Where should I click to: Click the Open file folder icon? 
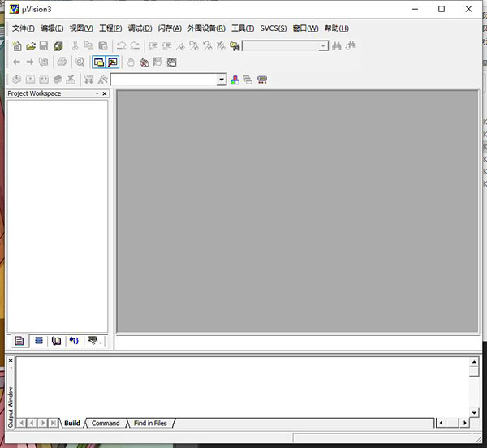click(31, 46)
